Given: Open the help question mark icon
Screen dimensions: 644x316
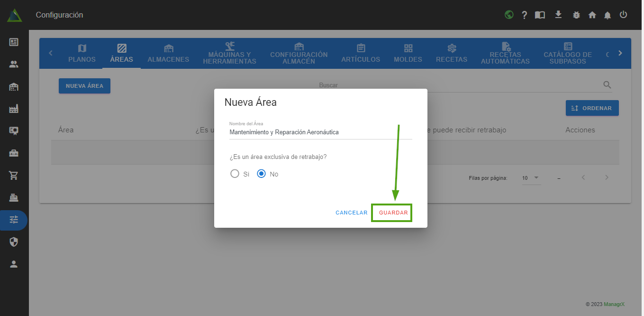Looking at the screenshot, I should point(524,15).
